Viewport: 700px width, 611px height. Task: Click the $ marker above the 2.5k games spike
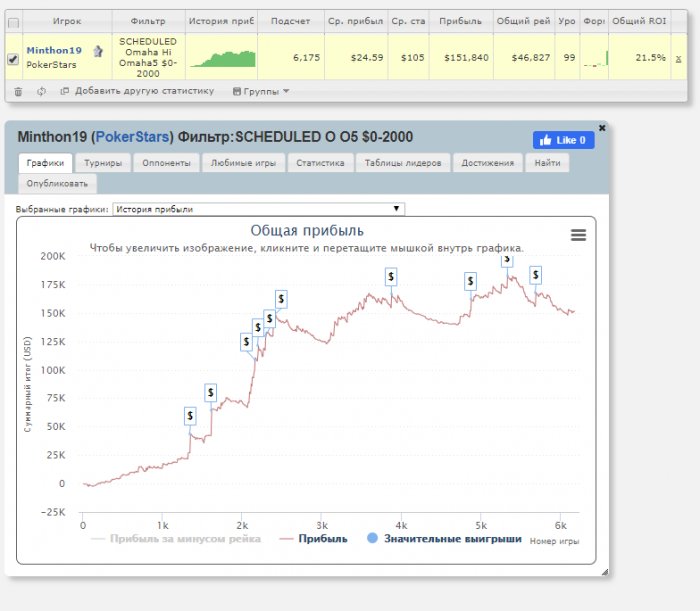coord(281,299)
